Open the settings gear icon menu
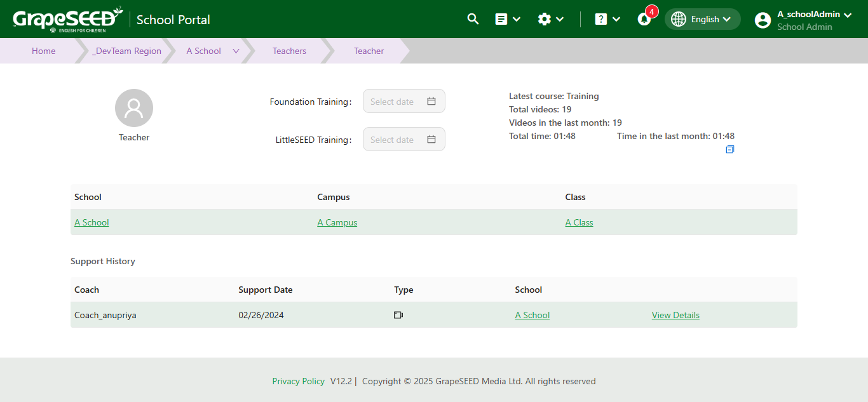 (544, 19)
